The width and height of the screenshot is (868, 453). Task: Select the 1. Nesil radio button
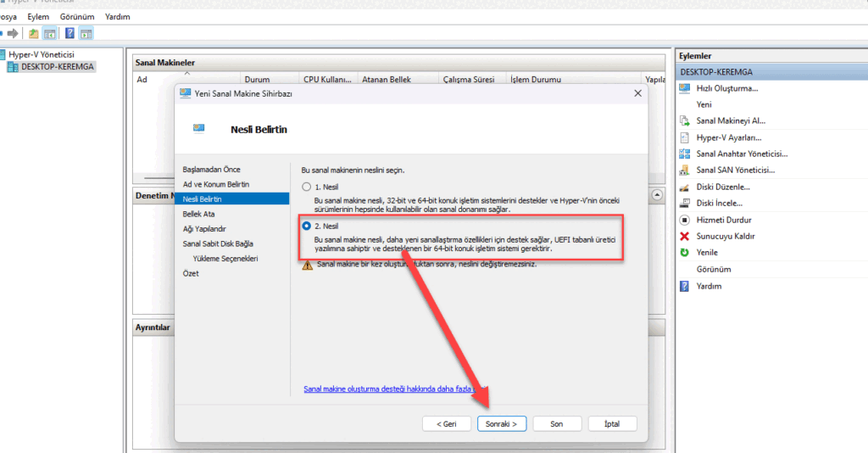(x=306, y=187)
